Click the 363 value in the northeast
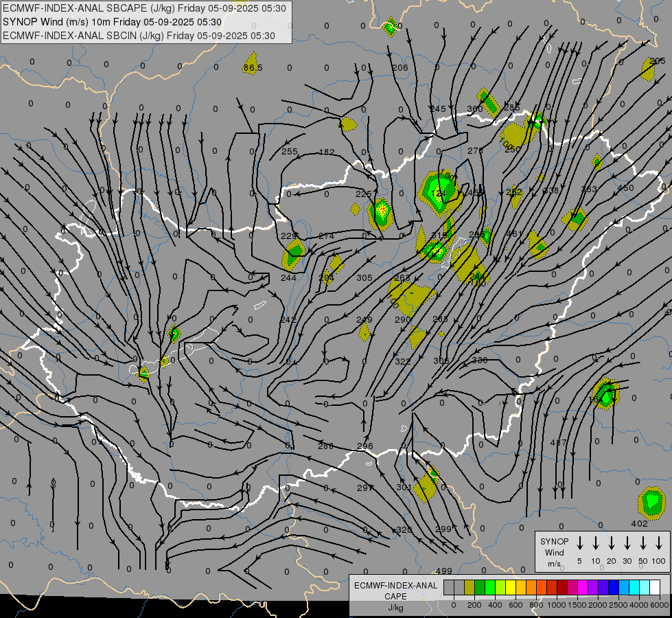672x618 pixels. 589,189
